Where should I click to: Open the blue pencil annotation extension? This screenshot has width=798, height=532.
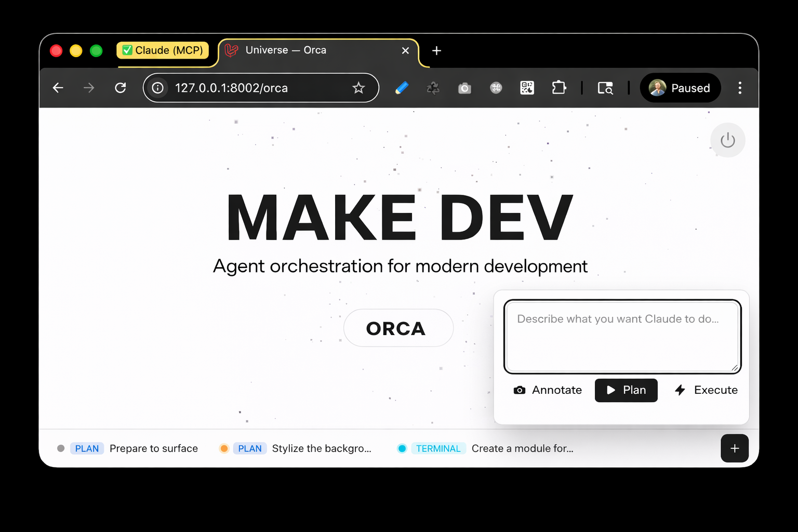tap(402, 88)
